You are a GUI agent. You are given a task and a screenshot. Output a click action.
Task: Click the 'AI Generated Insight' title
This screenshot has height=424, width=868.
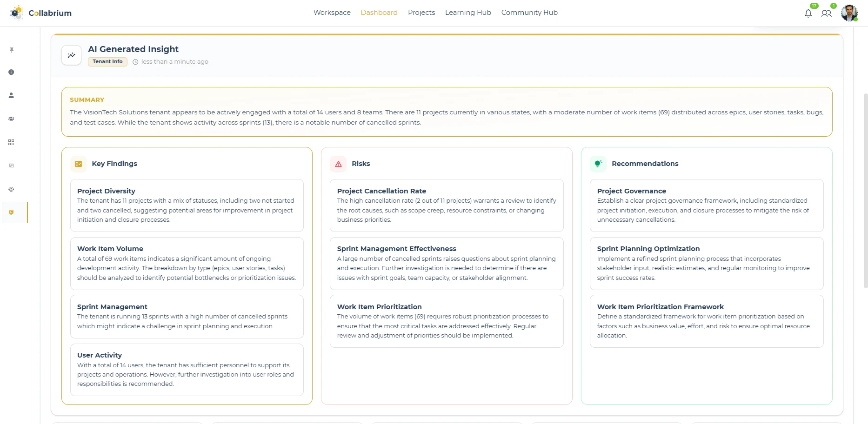[x=134, y=49]
